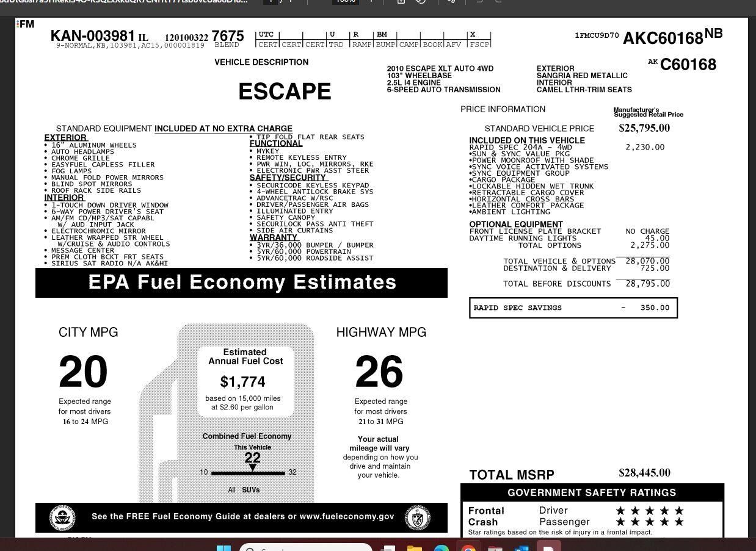Click the Government Safety Ratings header
The width and height of the screenshot is (756, 551).
click(x=592, y=492)
